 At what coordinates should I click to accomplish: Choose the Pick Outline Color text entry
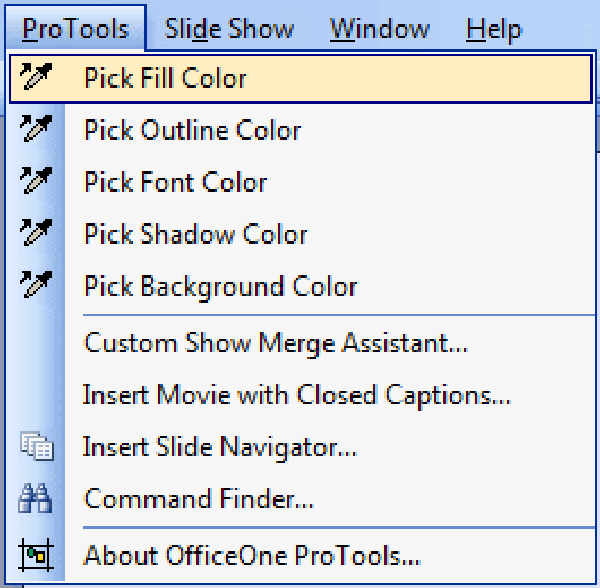(x=193, y=130)
